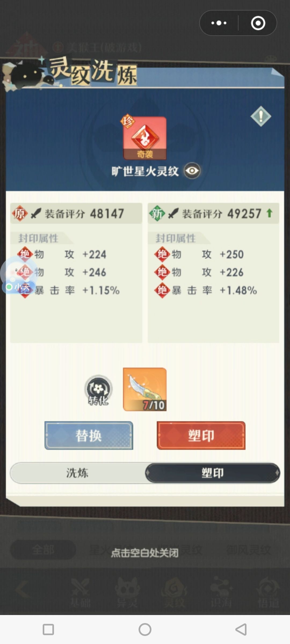290x644 pixels.
Task: Select original 物攻 +224 attribute row
Action: click(x=62, y=254)
